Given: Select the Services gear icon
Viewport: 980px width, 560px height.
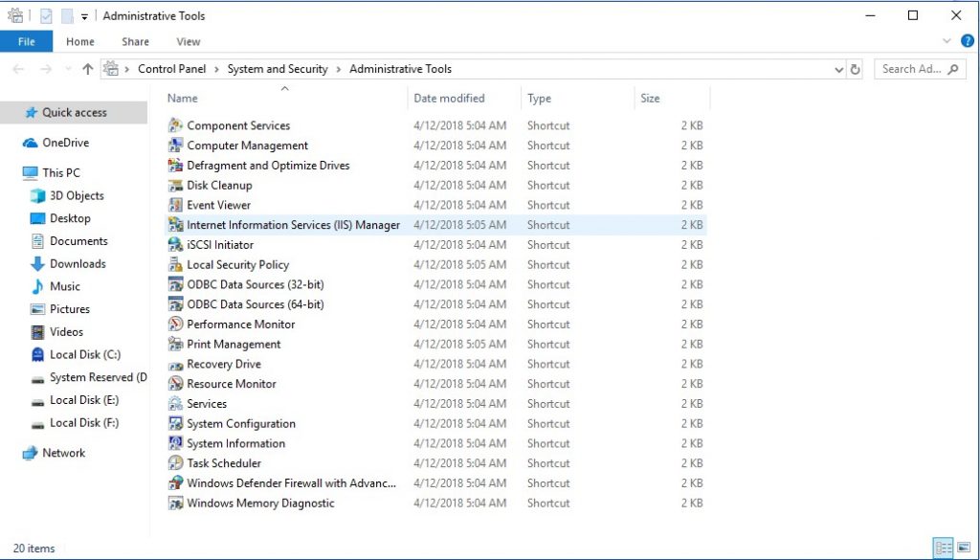Looking at the screenshot, I should pos(176,404).
